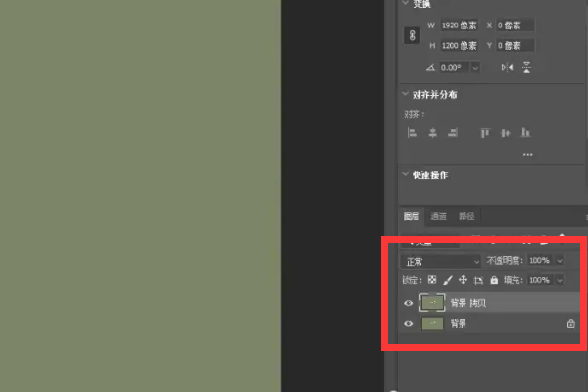The height and width of the screenshot is (392, 588).
Task: Open the 填充 fill dropdown arrow
Action: point(561,280)
